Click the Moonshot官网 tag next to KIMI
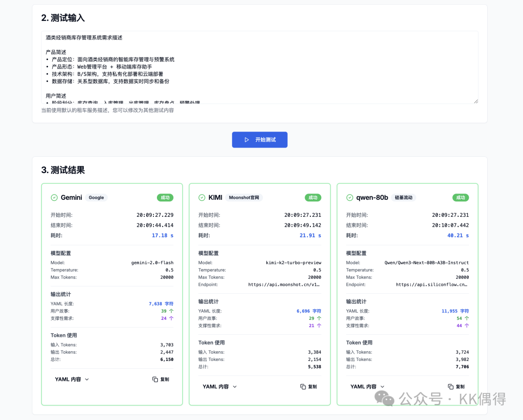 pyautogui.click(x=244, y=197)
